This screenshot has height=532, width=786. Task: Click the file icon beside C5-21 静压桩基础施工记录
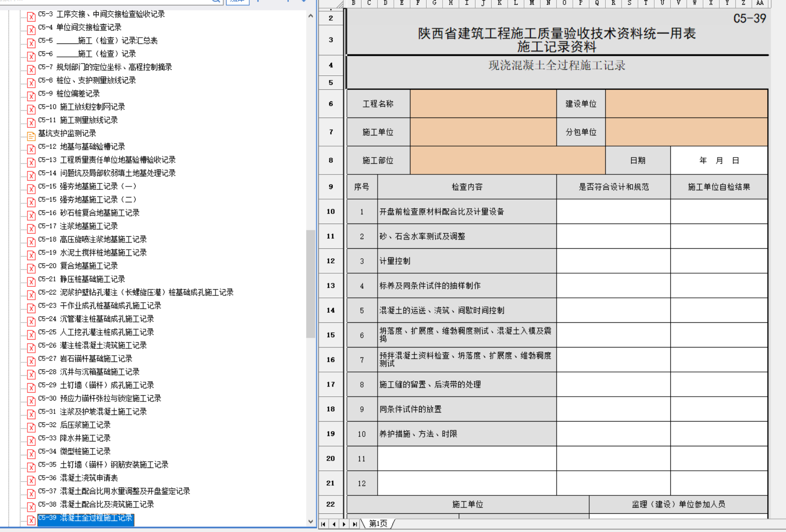point(31,281)
